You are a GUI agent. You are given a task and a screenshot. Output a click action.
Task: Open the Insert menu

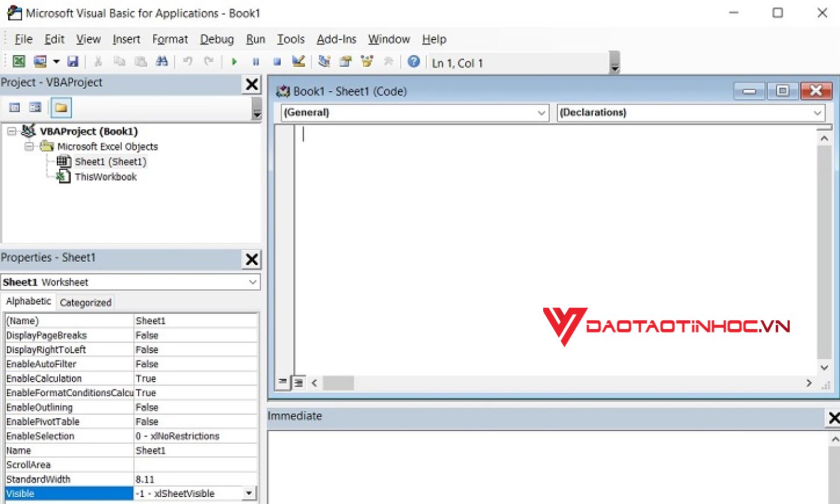[127, 39]
